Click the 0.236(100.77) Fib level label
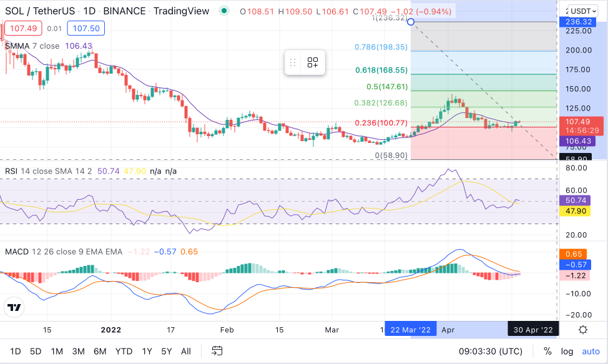The width and height of the screenshot is (608, 364). (x=381, y=123)
